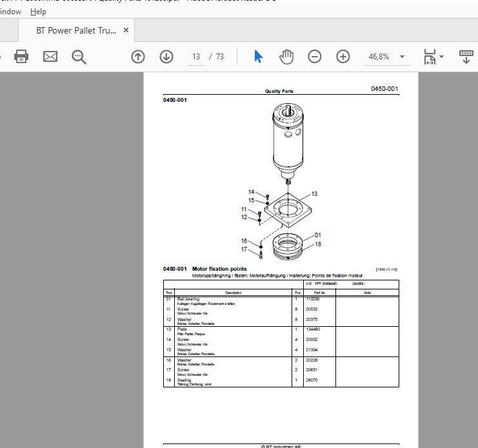Select the arrow selection tool

(x=258, y=57)
